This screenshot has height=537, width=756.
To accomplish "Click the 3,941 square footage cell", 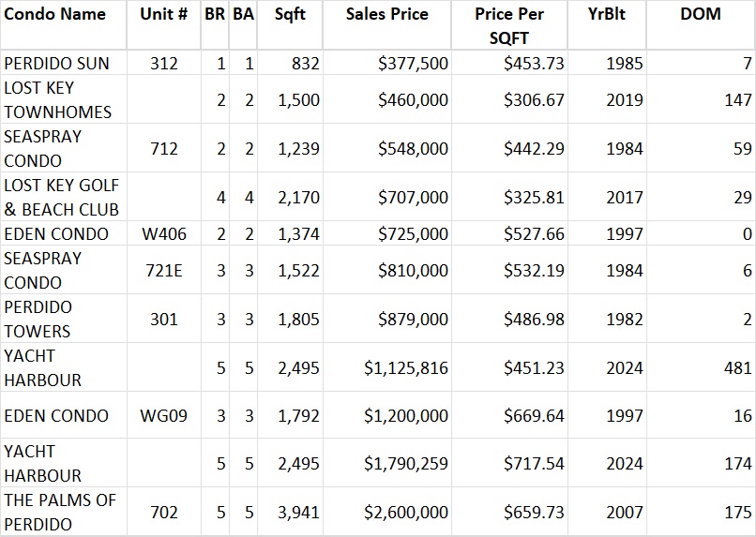I will click(298, 513).
